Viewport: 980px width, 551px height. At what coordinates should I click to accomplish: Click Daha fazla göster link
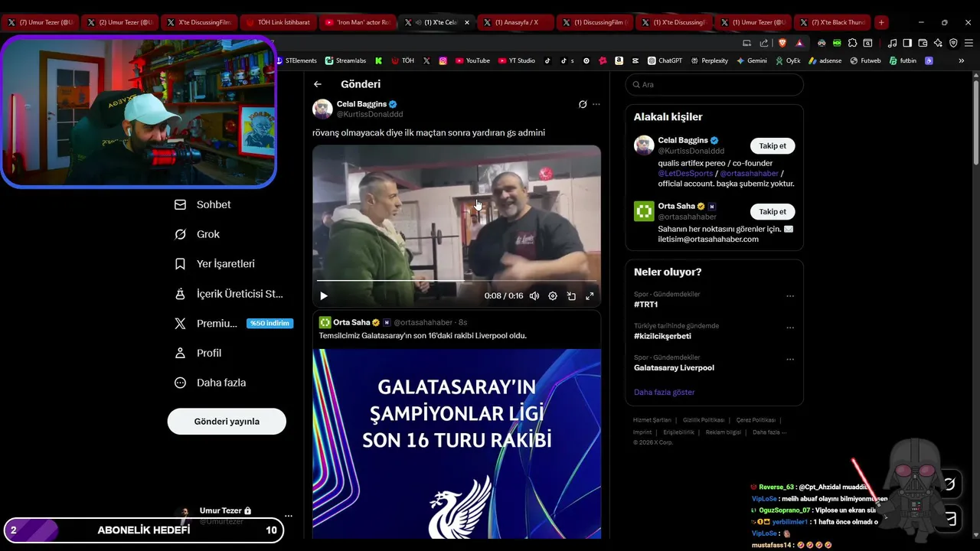(x=665, y=392)
